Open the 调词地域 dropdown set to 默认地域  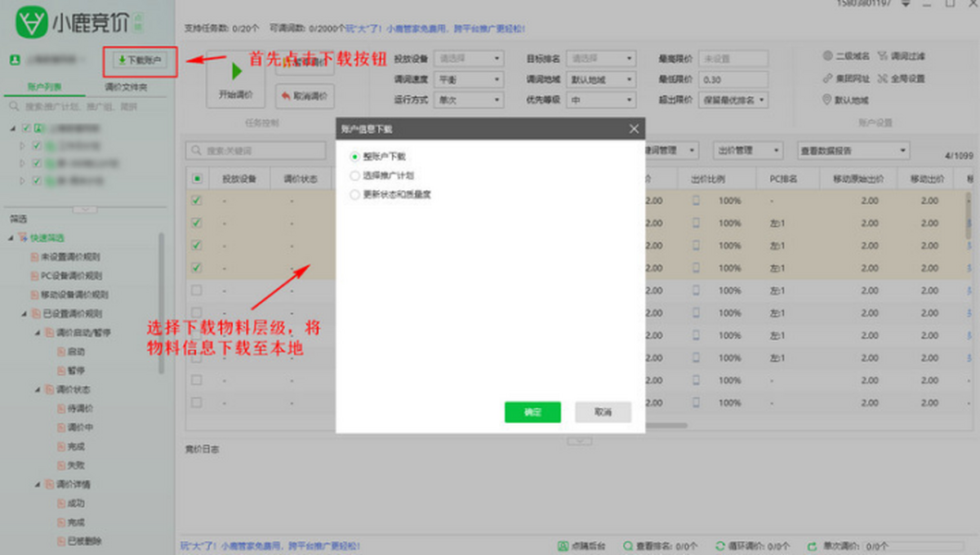tap(601, 79)
